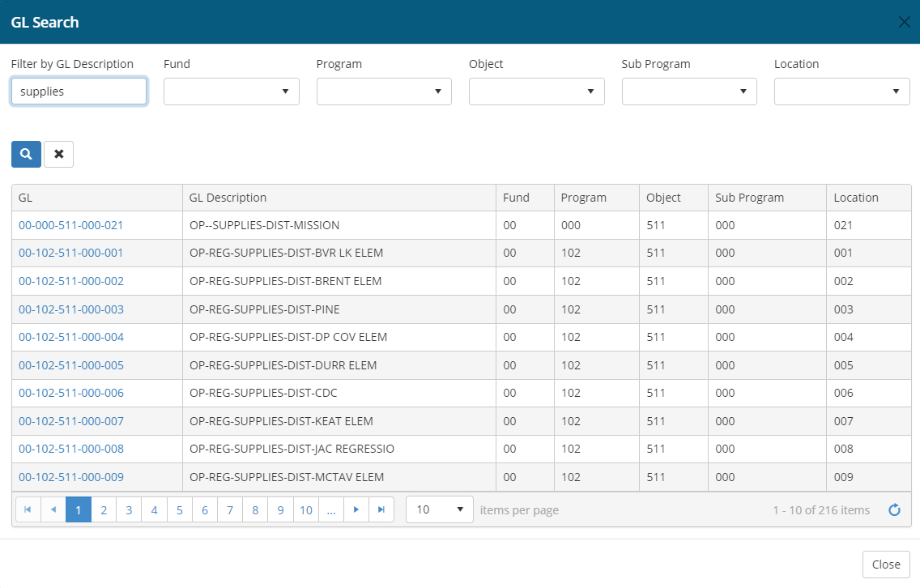Go to the previous results page
Viewport: 920px width, 588px height.
point(53,509)
